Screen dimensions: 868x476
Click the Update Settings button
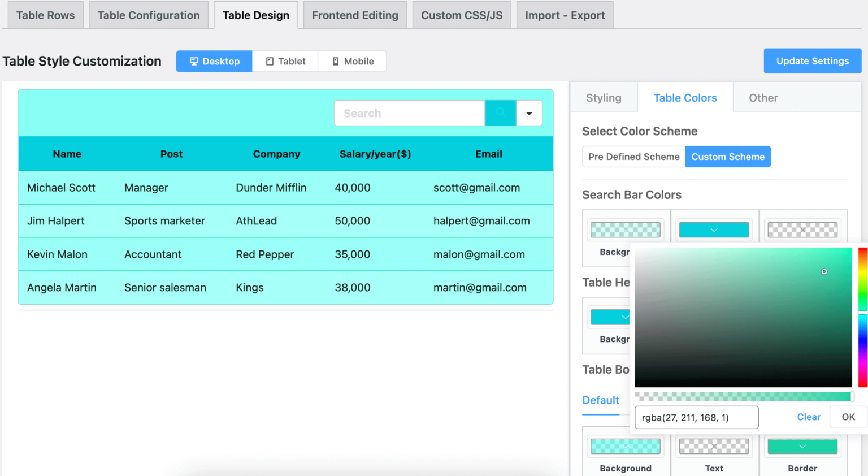(x=812, y=60)
